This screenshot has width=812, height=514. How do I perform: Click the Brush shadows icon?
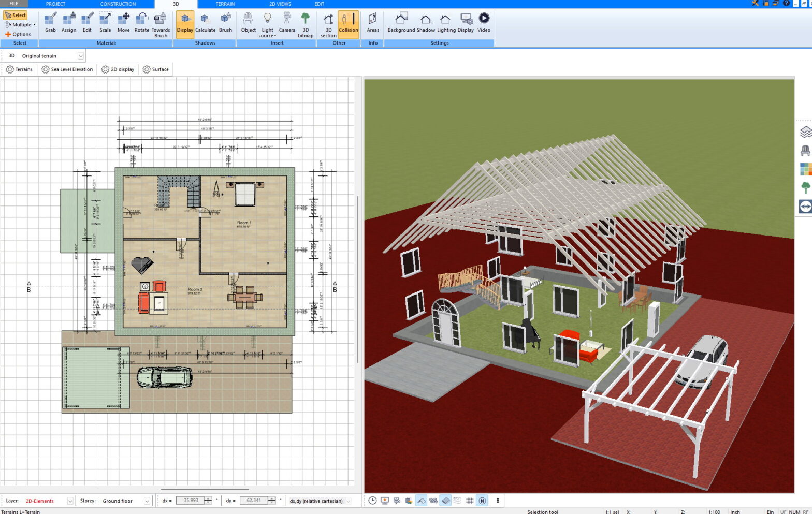(225, 23)
